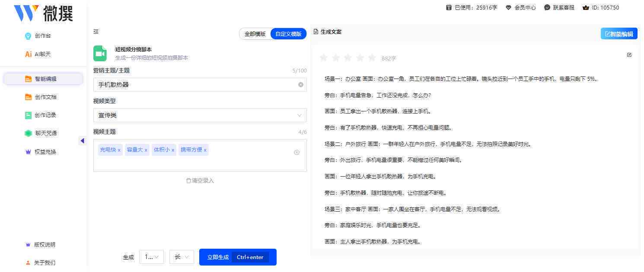644x272 pixels.
Task: Open the 视频类型 宣传类 dropdown
Action: coord(200,115)
